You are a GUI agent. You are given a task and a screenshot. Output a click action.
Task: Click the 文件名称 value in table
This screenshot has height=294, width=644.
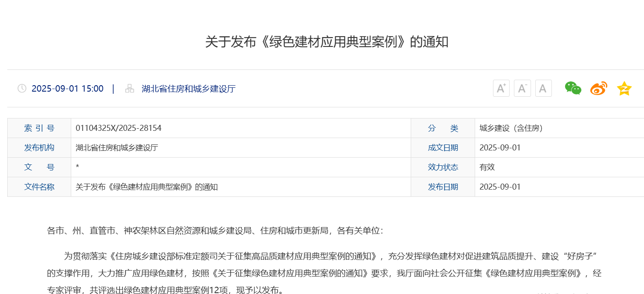click(x=147, y=187)
